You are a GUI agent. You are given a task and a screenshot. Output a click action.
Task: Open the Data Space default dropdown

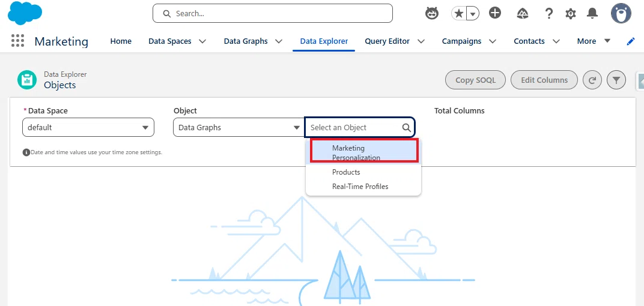click(x=88, y=128)
